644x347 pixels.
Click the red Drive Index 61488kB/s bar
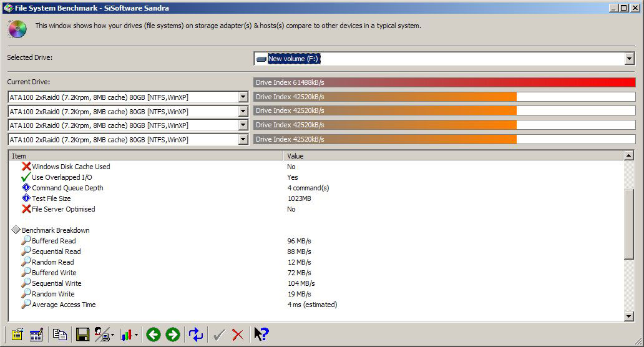[444, 82]
